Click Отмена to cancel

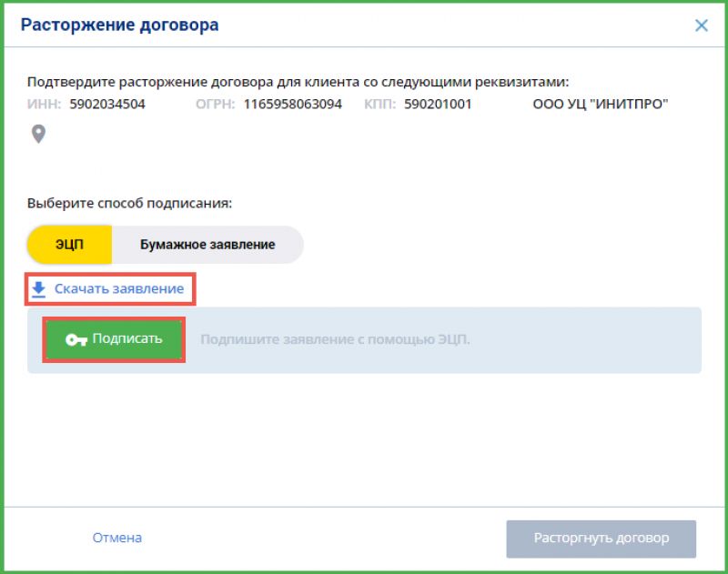point(117,538)
